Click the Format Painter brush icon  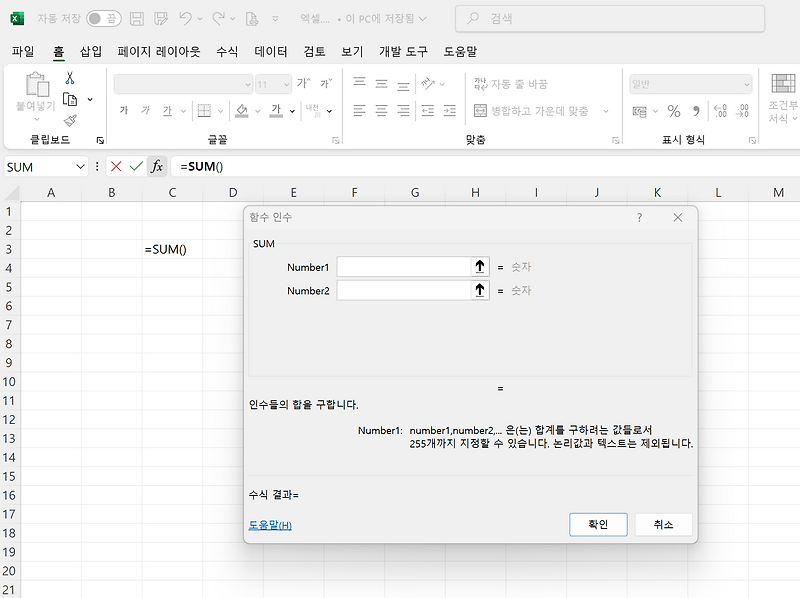pyautogui.click(x=70, y=120)
